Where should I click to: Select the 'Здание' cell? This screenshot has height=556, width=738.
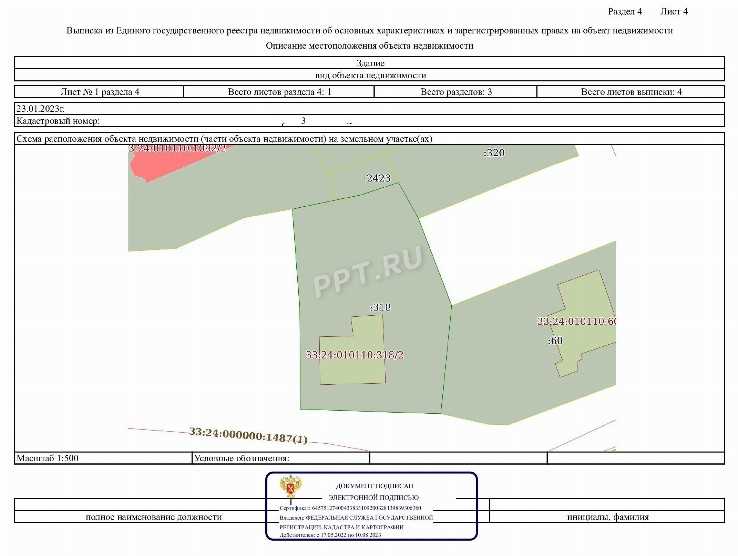point(369,63)
